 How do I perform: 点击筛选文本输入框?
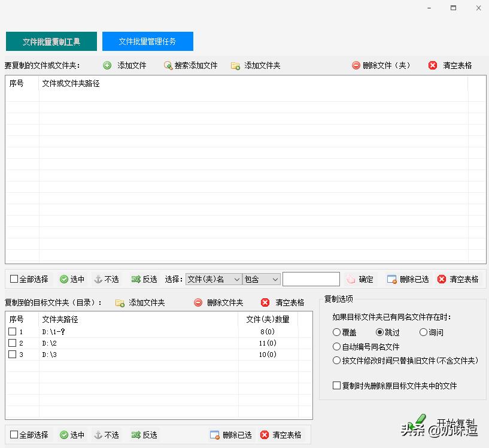(x=311, y=279)
